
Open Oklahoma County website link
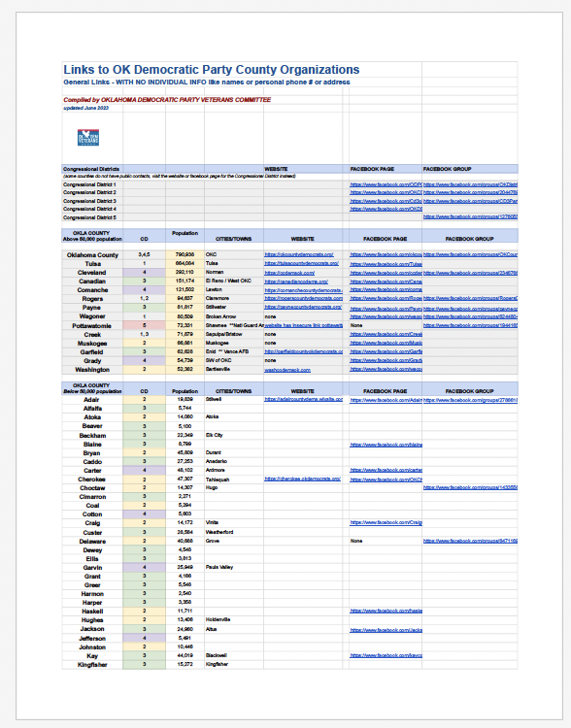[x=299, y=254]
